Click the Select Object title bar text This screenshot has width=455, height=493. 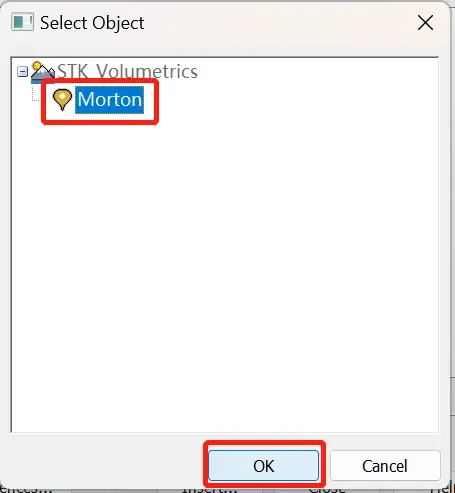click(92, 23)
